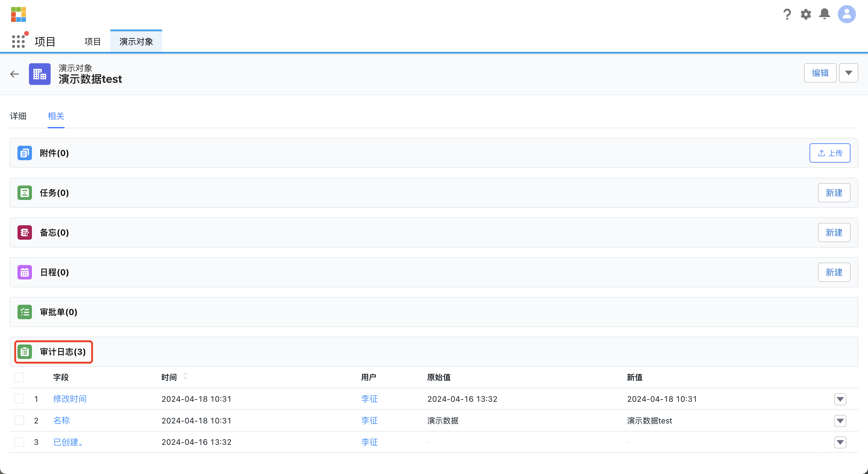Go back using the left arrow

pos(14,74)
